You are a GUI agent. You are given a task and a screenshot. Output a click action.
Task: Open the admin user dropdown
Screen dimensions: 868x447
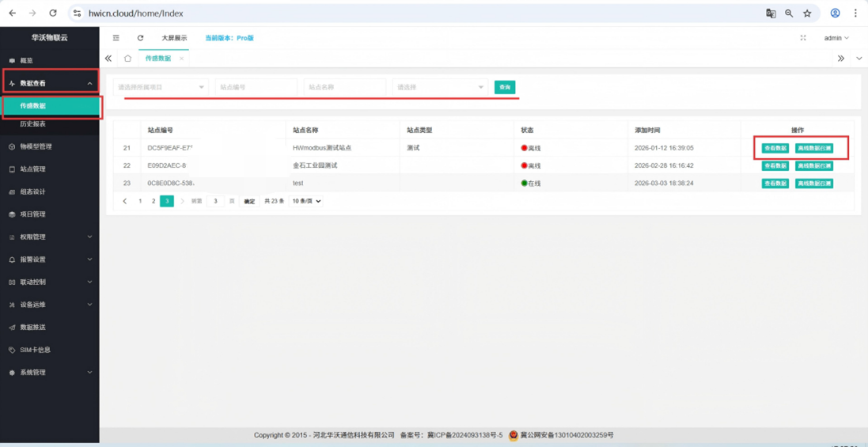[836, 38]
